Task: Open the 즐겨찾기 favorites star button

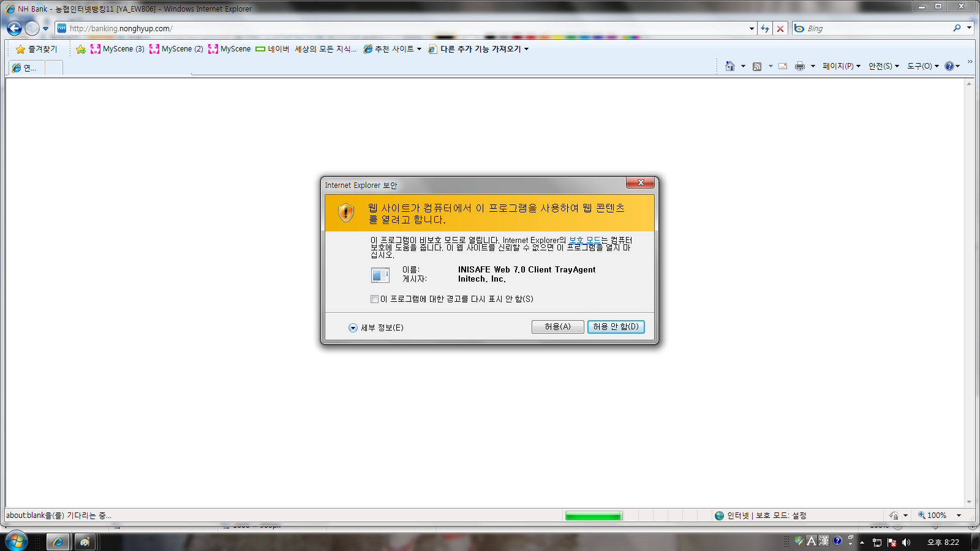Action: (36, 49)
